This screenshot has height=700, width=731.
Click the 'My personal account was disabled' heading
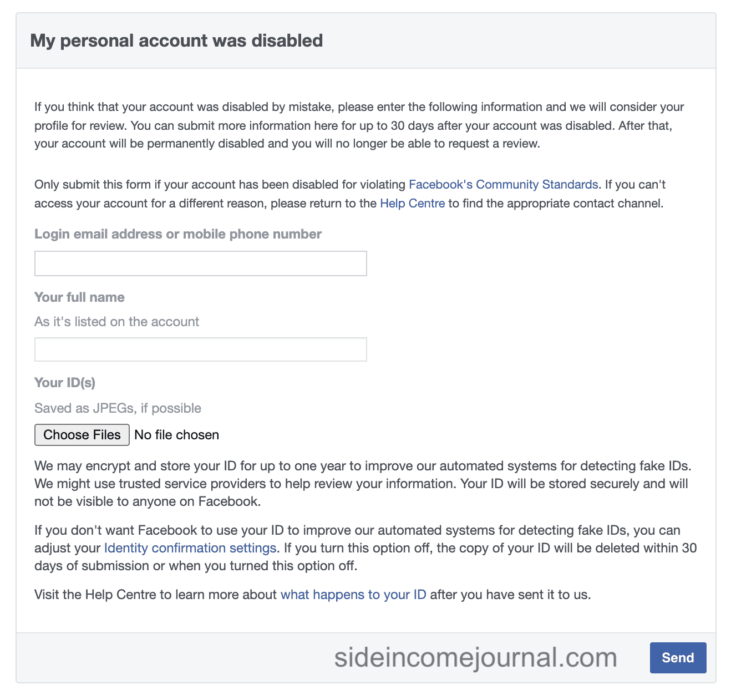pos(176,40)
